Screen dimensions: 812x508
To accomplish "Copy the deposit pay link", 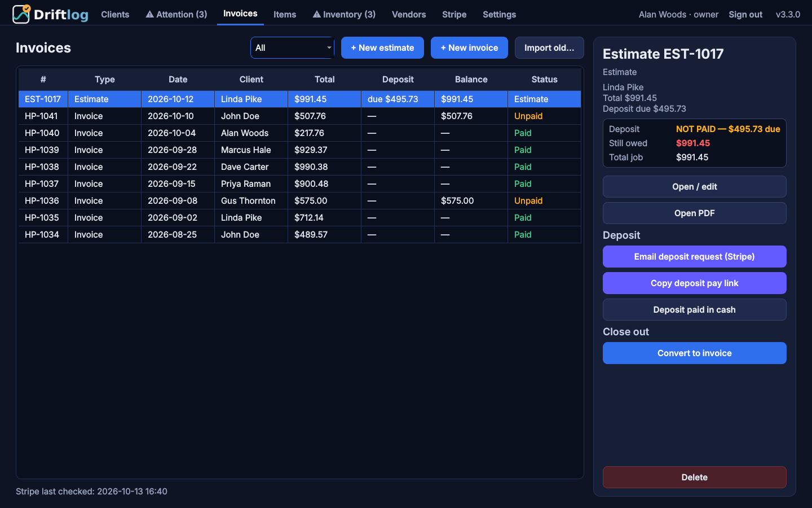I will tap(695, 283).
